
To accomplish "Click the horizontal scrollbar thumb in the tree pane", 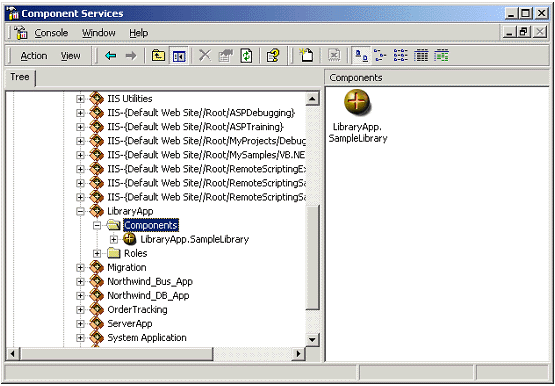I will 117,353.
